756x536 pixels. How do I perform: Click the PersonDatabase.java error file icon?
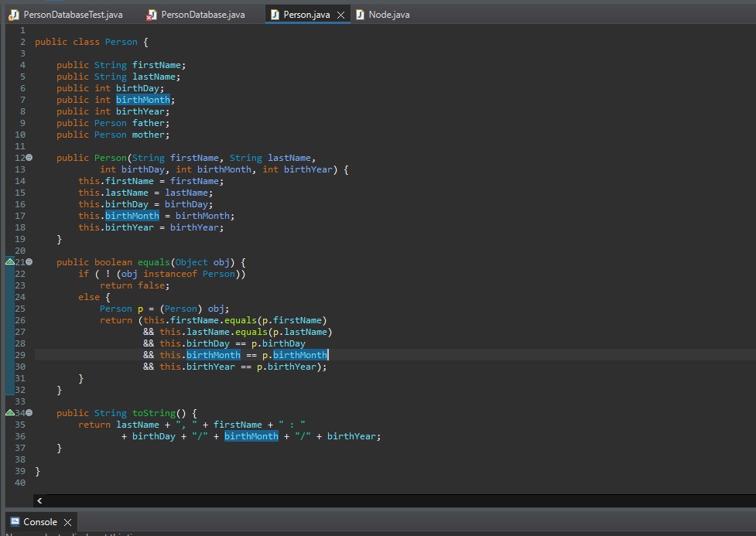151,15
